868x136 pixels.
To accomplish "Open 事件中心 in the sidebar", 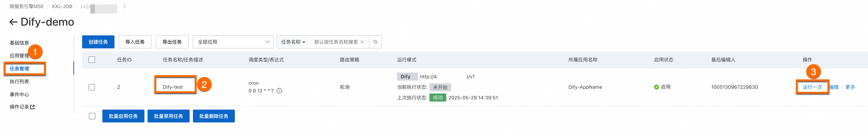I will pyautogui.click(x=19, y=94).
